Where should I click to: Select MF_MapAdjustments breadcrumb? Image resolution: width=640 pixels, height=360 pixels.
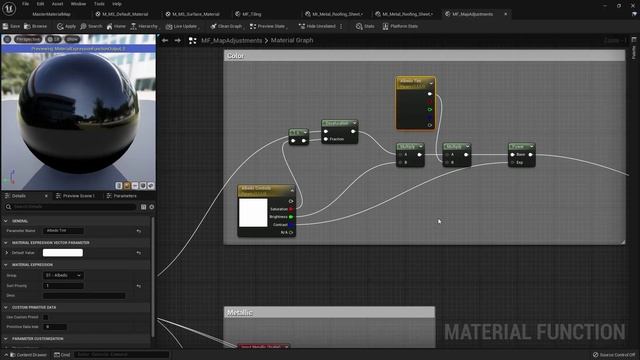click(231, 40)
